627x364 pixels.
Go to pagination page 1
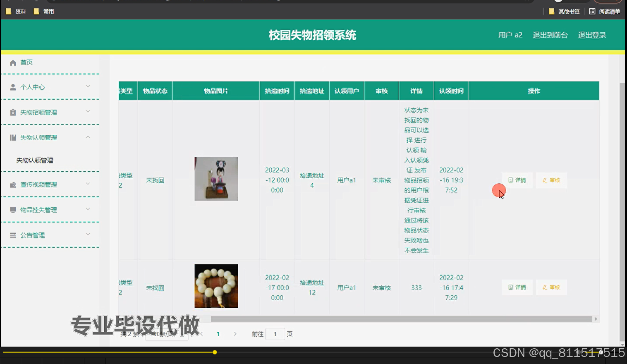tap(218, 334)
